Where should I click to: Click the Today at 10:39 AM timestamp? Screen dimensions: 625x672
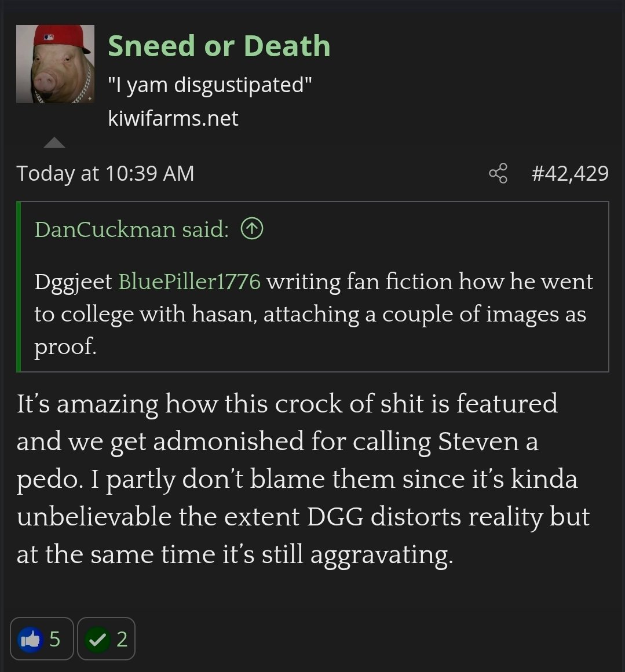[x=105, y=173]
